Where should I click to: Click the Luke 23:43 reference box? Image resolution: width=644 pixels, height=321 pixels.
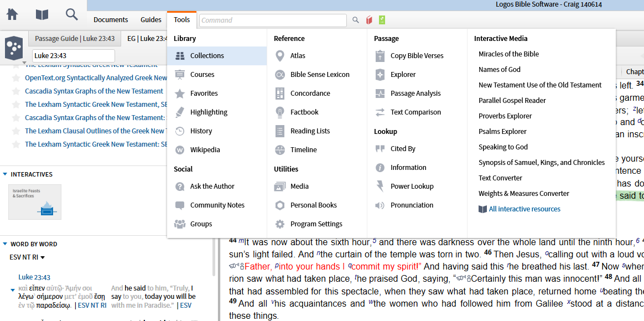tap(74, 56)
